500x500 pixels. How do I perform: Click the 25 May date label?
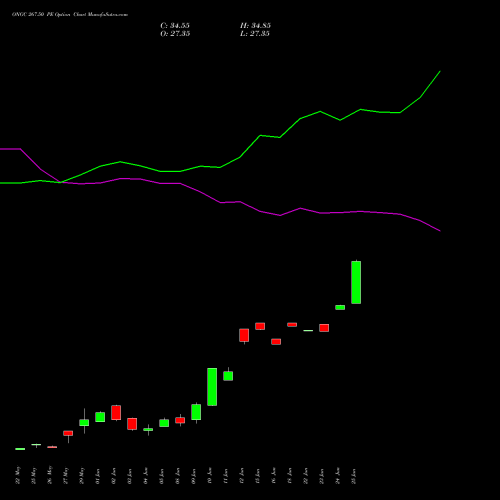(x=34, y=475)
